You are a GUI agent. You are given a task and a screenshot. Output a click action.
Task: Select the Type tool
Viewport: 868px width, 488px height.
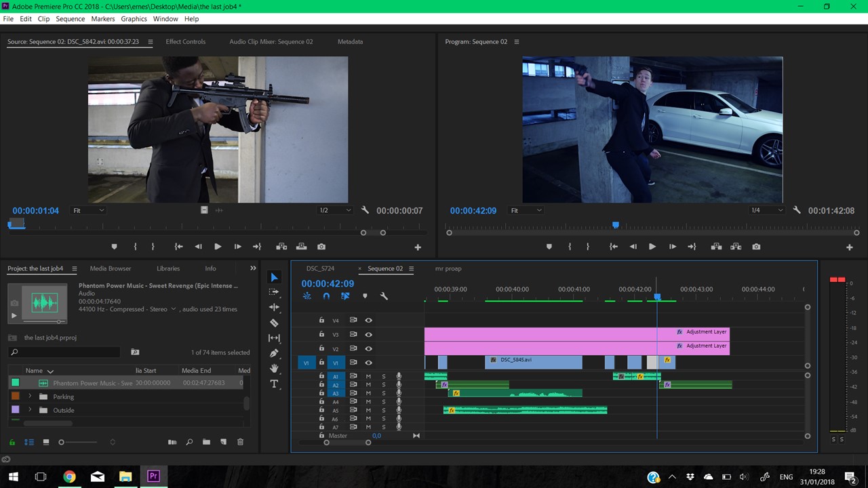point(274,384)
